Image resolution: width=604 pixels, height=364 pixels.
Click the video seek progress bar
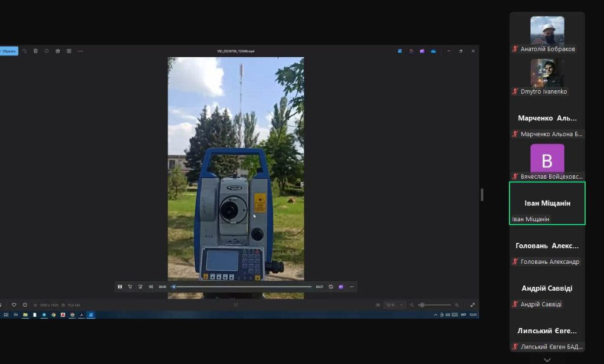(242, 287)
